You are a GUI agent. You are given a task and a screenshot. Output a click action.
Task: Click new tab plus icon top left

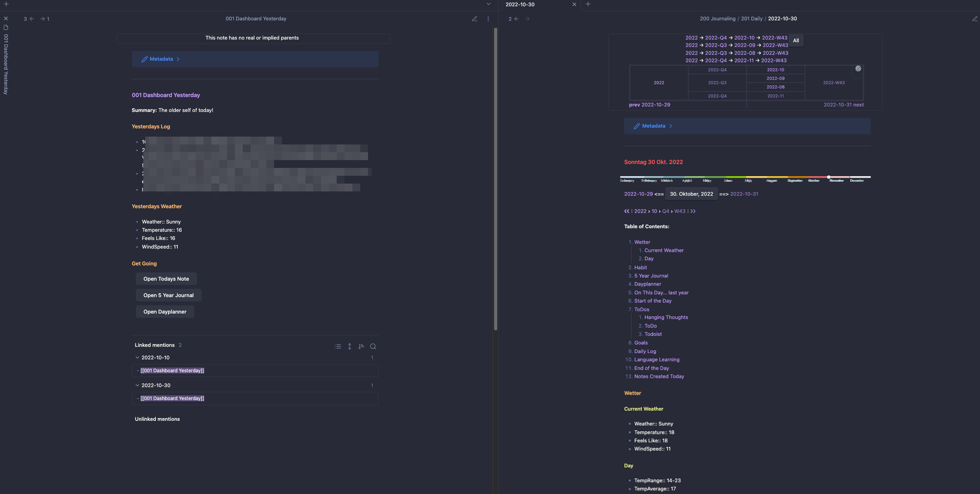tap(6, 4)
